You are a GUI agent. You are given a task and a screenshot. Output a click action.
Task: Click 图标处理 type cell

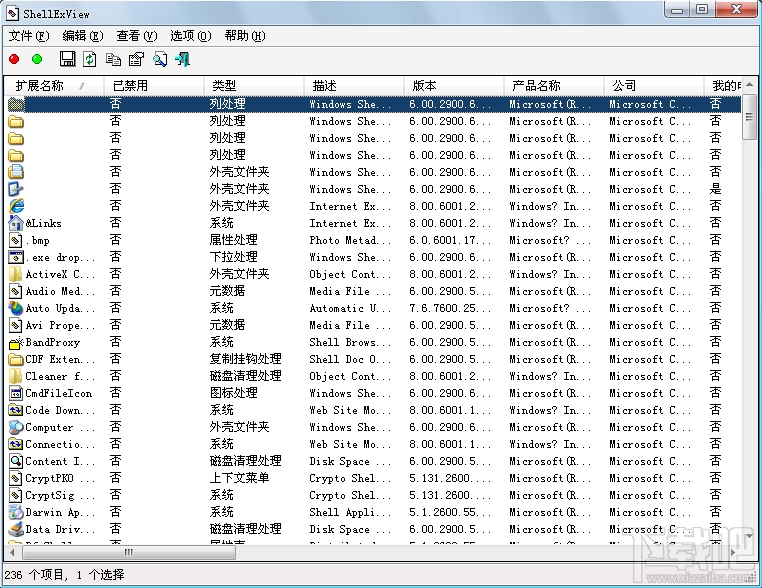click(x=233, y=393)
